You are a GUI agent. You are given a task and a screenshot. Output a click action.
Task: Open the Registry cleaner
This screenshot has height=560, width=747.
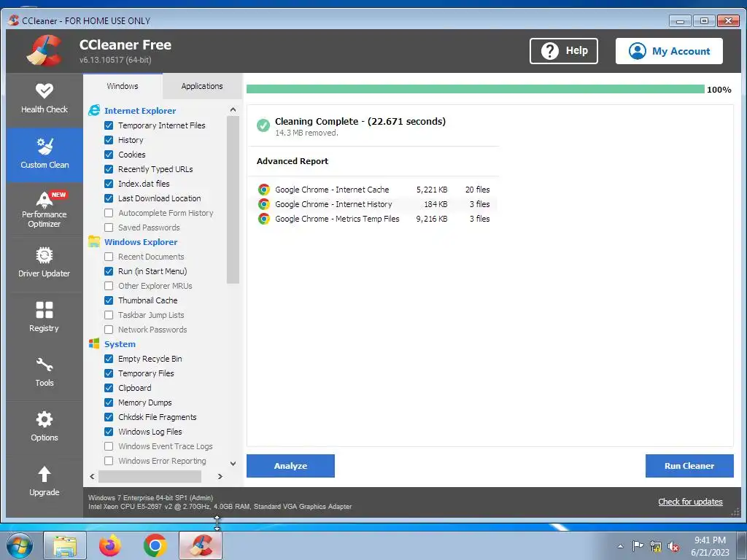[x=44, y=318]
